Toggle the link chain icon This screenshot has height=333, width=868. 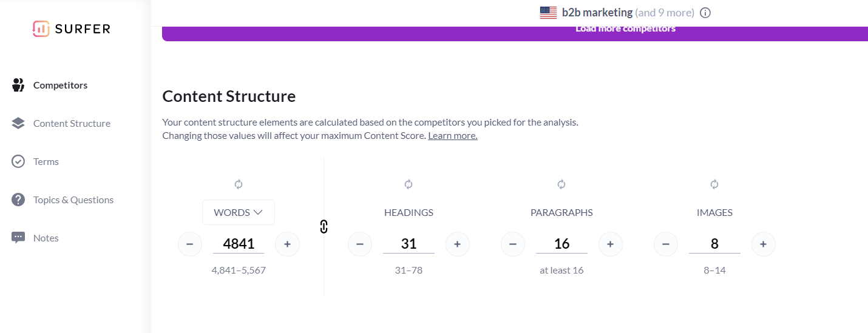[324, 226]
